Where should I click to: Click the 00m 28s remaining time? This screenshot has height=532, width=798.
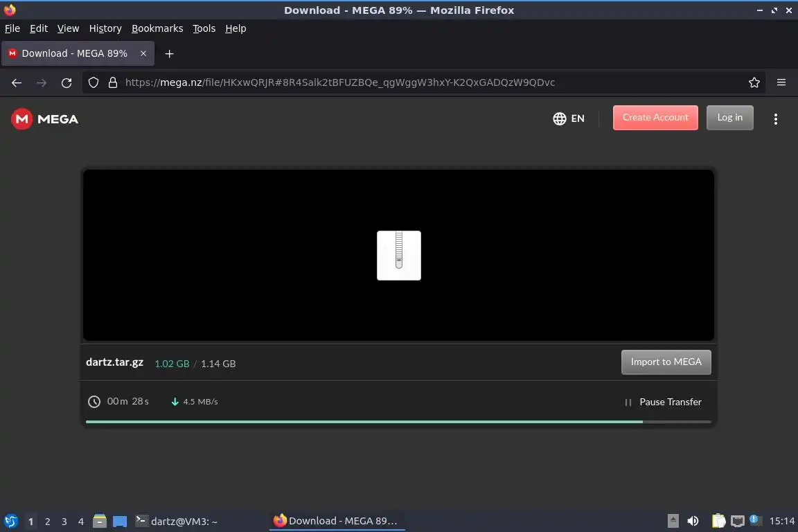tap(127, 401)
